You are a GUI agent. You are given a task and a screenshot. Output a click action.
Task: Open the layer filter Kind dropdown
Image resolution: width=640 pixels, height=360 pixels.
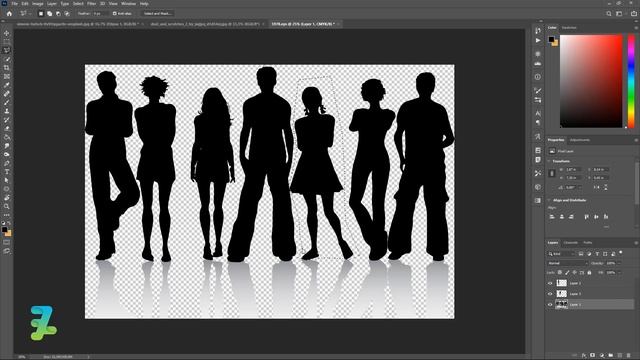(561, 254)
